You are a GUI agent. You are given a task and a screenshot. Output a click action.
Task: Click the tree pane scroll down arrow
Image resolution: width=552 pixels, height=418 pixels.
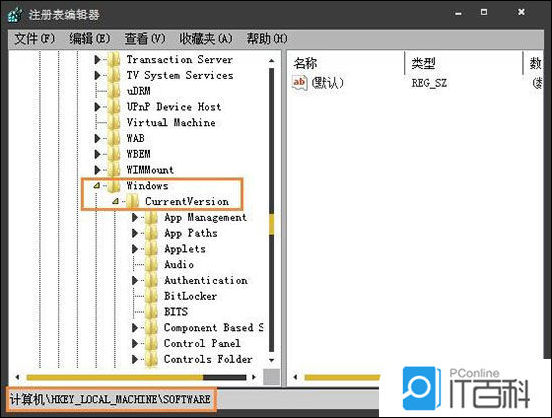pyautogui.click(x=271, y=360)
